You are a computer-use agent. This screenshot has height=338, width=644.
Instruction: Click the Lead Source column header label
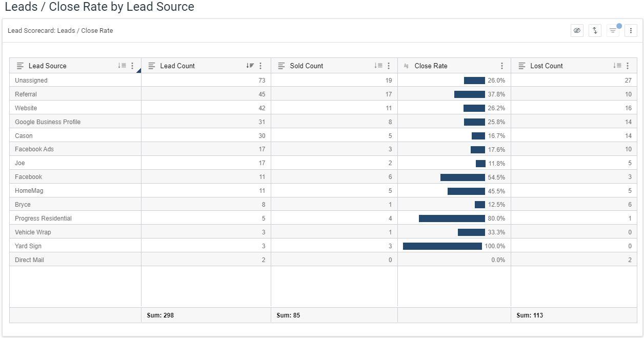pos(47,66)
